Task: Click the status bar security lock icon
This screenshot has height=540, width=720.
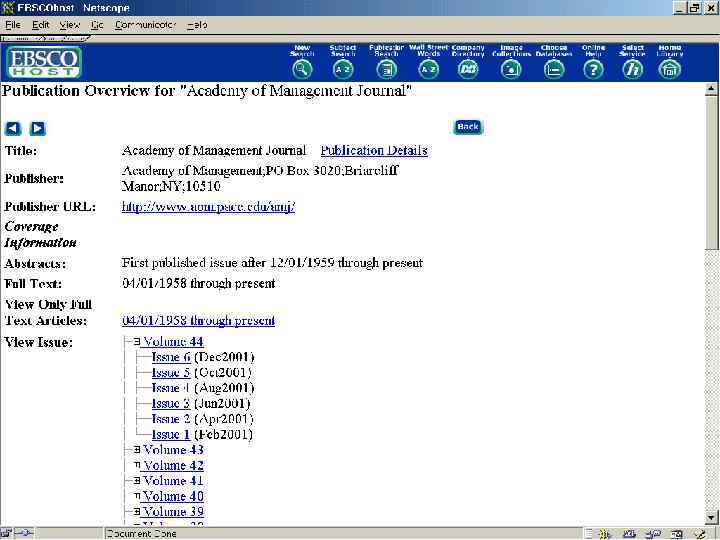Action: point(8,533)
